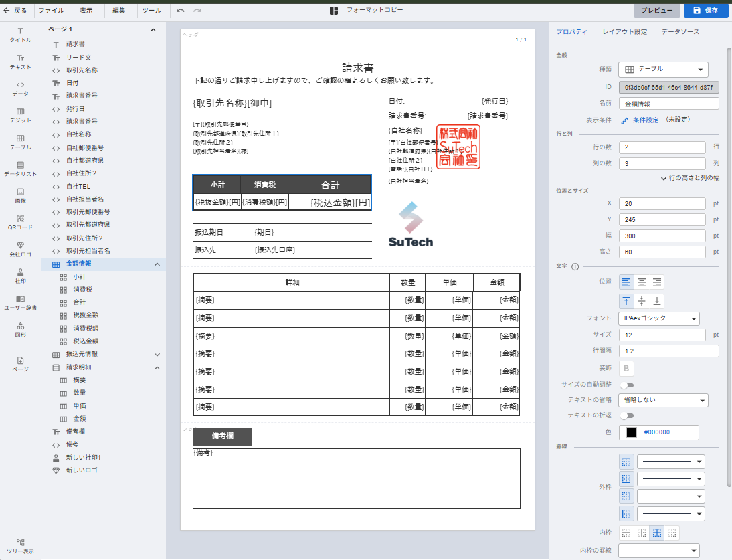Click the black text color swatch
The height and width of the screenshot is (560, 732).
pyautogui.click(x=631, y=432)
